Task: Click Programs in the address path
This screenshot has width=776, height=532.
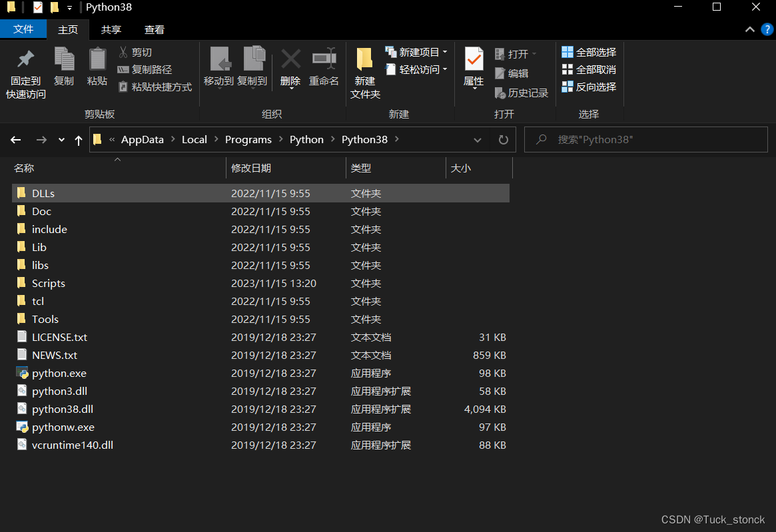Action: tap(248, 140)
